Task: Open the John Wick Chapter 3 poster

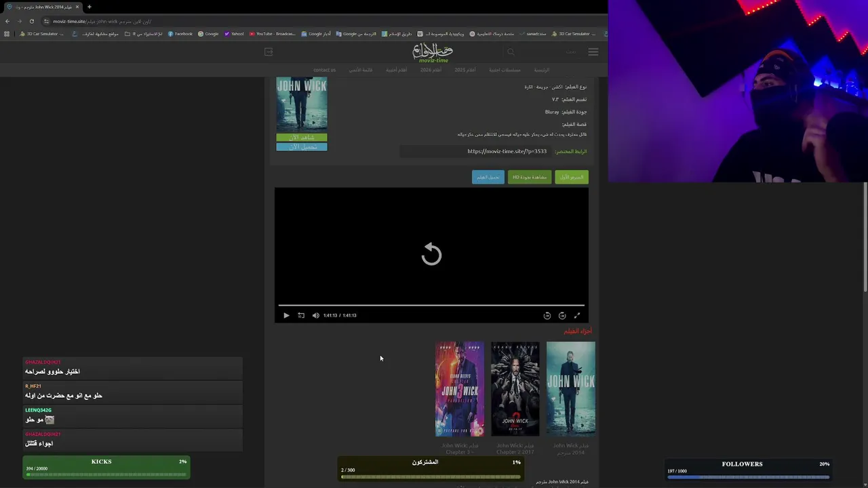Action: (460, 389)
